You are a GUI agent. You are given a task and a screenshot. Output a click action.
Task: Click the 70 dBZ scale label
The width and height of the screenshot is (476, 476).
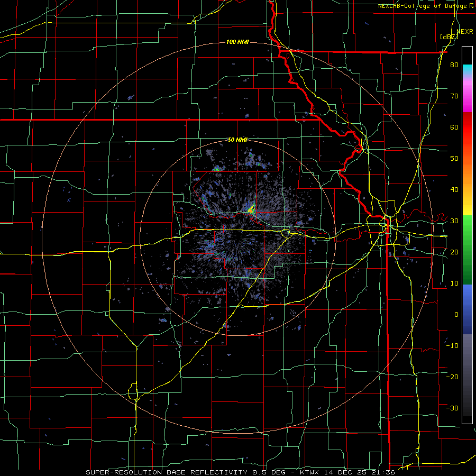click(454, 96)
